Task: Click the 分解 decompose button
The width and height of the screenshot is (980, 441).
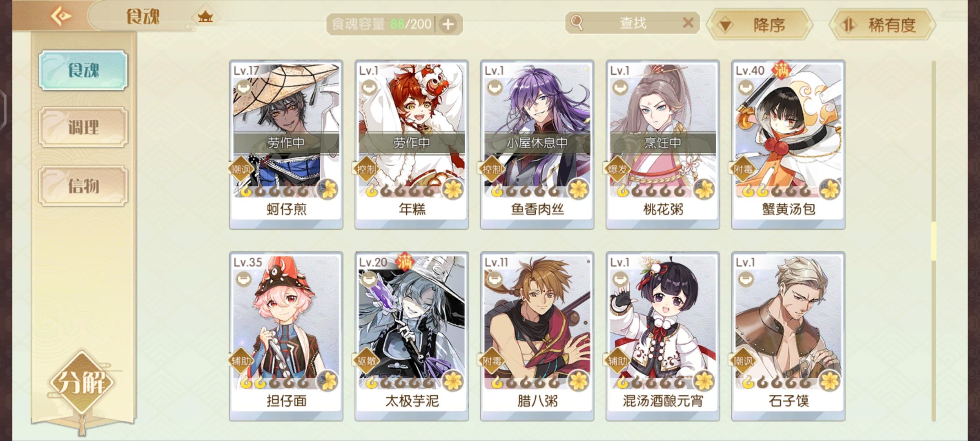Action: pyautogui.click(x=82, y=383)
